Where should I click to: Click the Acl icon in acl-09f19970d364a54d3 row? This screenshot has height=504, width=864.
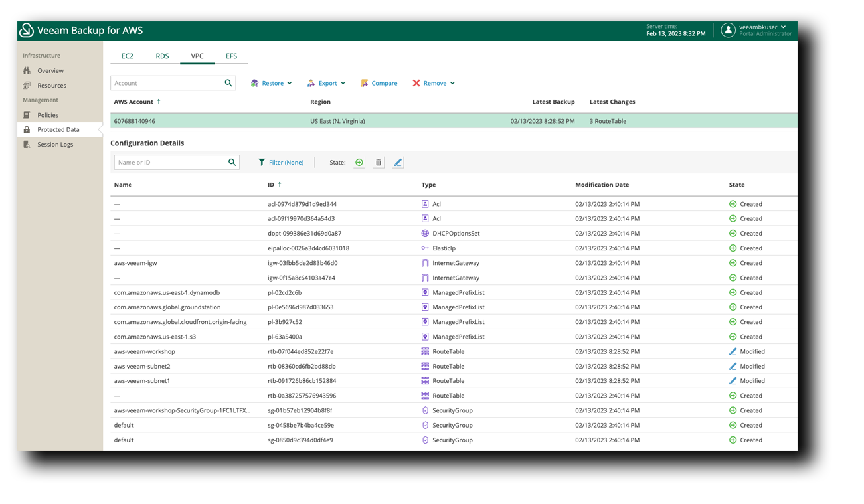tap(425, 218)
